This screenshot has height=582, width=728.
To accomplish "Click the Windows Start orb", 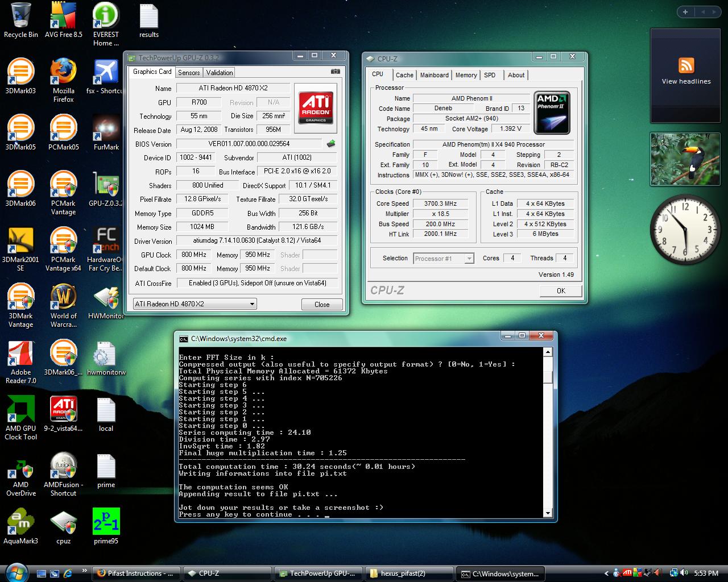I will [x=15, y=572].
